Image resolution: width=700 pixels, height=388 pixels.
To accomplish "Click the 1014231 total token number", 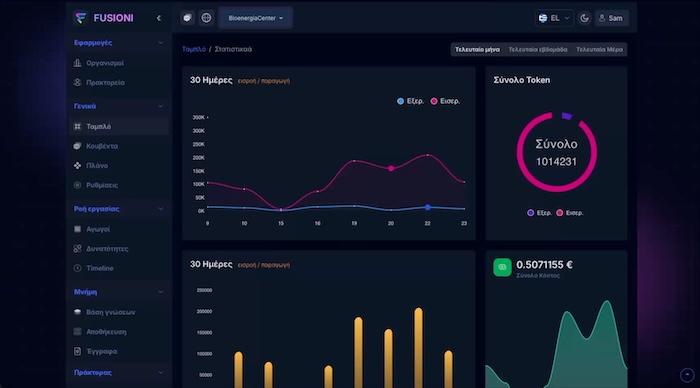I will pyautogui.click(x=556, y=162).
